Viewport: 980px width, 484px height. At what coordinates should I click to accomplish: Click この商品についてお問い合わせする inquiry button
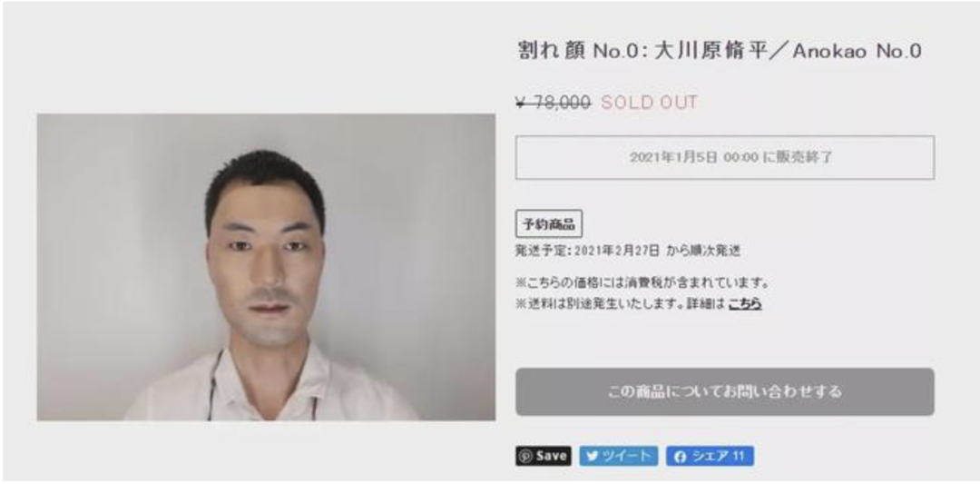(724, 392)
